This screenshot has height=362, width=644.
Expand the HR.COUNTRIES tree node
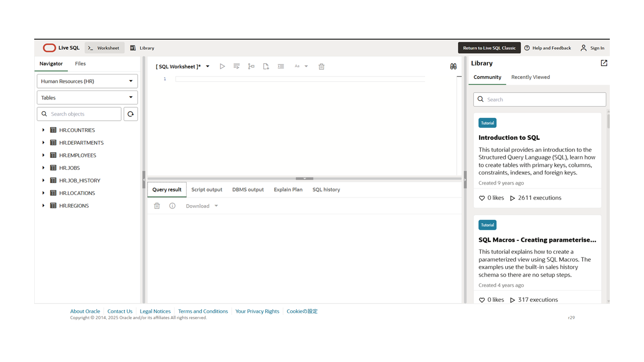tap(43, 130)
